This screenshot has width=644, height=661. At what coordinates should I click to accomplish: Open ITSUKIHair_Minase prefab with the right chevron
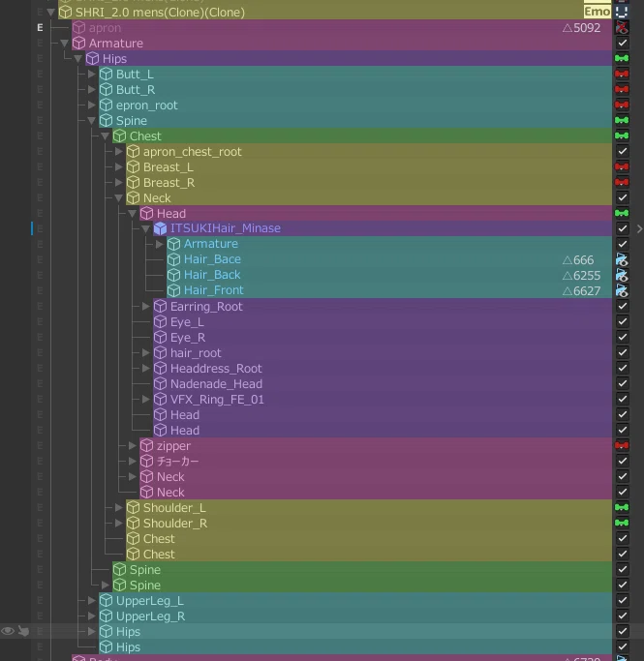coord(639,228)
